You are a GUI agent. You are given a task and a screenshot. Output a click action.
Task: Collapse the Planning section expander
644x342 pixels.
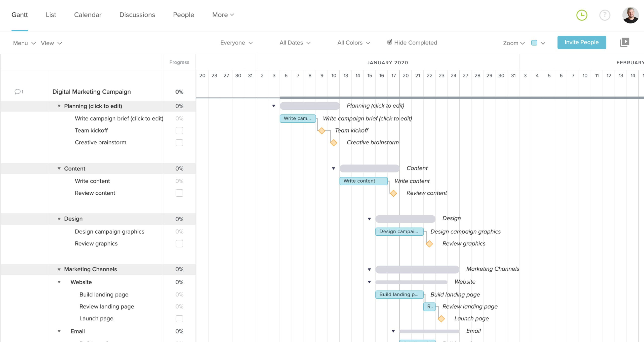coord(59,106)
